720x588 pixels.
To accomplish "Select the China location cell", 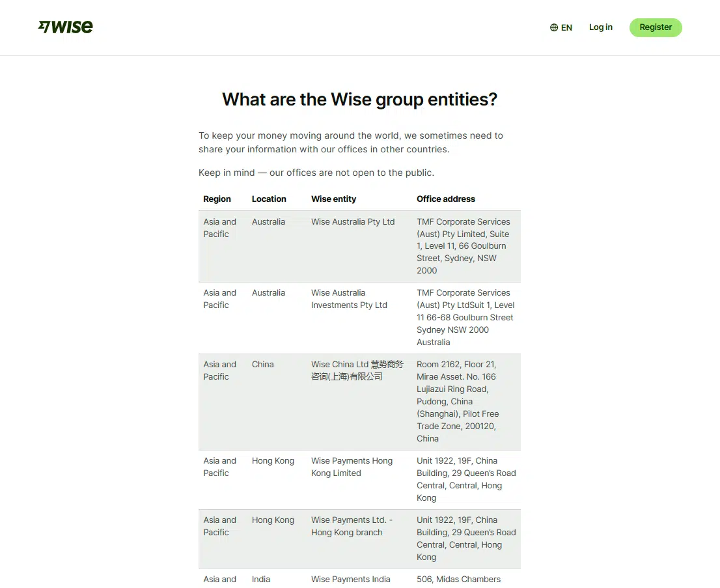I will 263,365.
